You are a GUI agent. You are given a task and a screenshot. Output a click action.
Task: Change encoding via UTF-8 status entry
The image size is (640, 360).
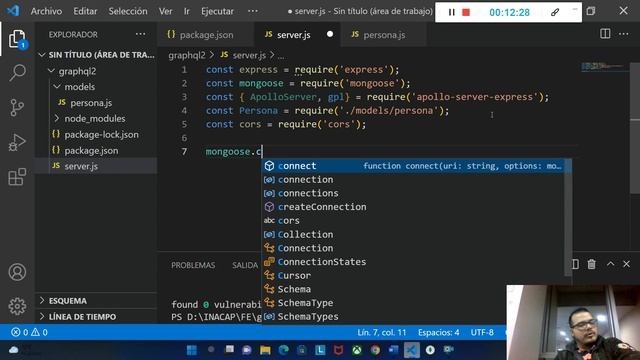click(x=482, y=332)
